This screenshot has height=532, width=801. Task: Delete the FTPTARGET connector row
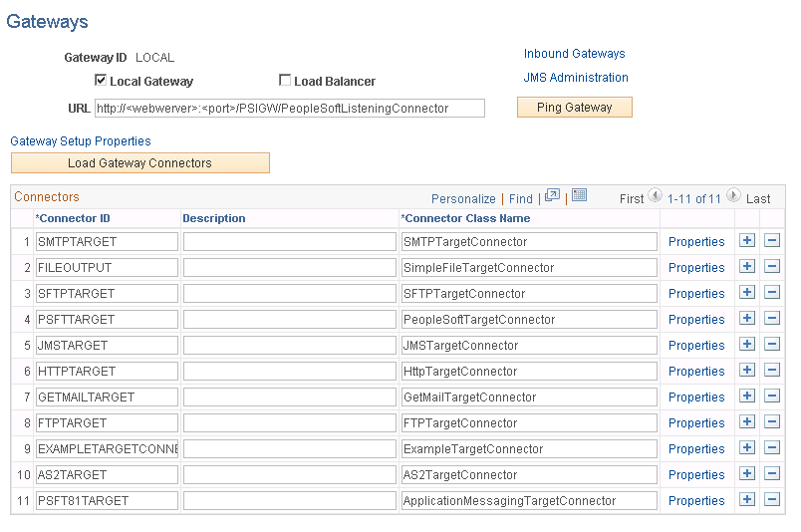(x=772, y=422)
